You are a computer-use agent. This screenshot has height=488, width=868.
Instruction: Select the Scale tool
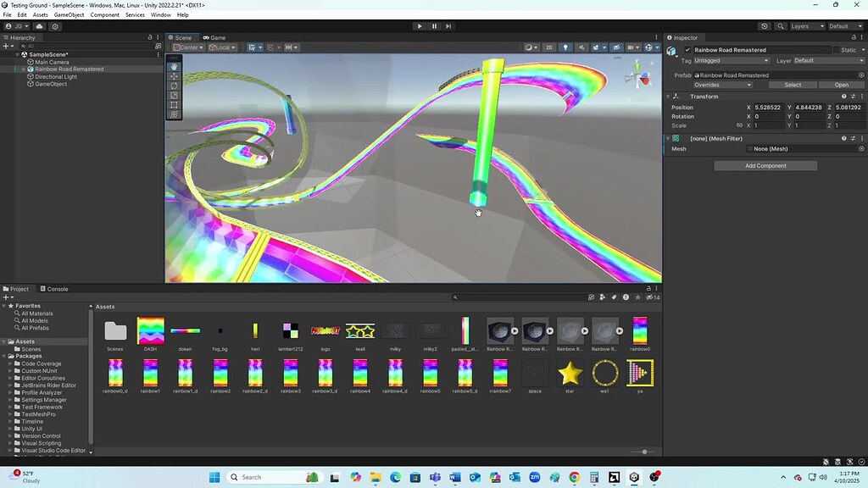tap(174, 95)
